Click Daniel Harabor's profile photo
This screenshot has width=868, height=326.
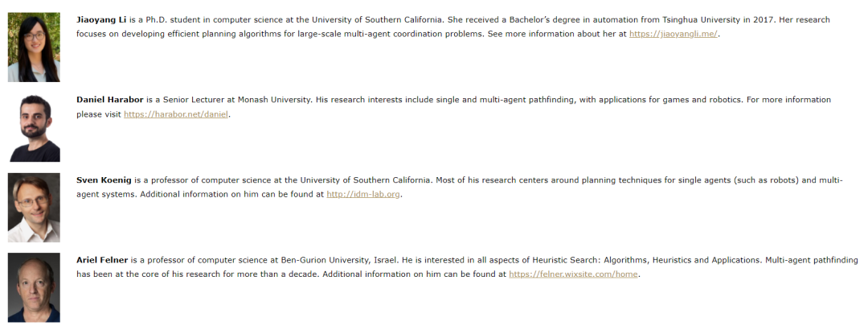point(34,127)
